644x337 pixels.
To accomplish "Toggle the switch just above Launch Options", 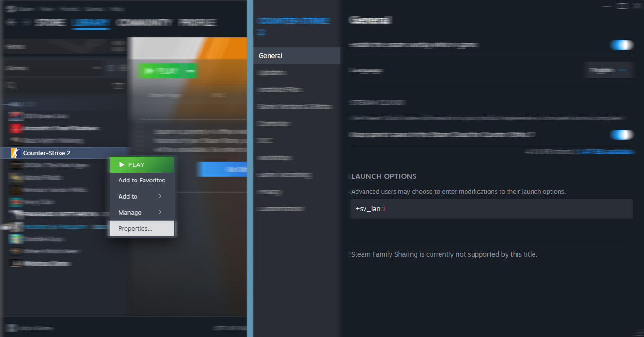I will (x=621, y=135).
